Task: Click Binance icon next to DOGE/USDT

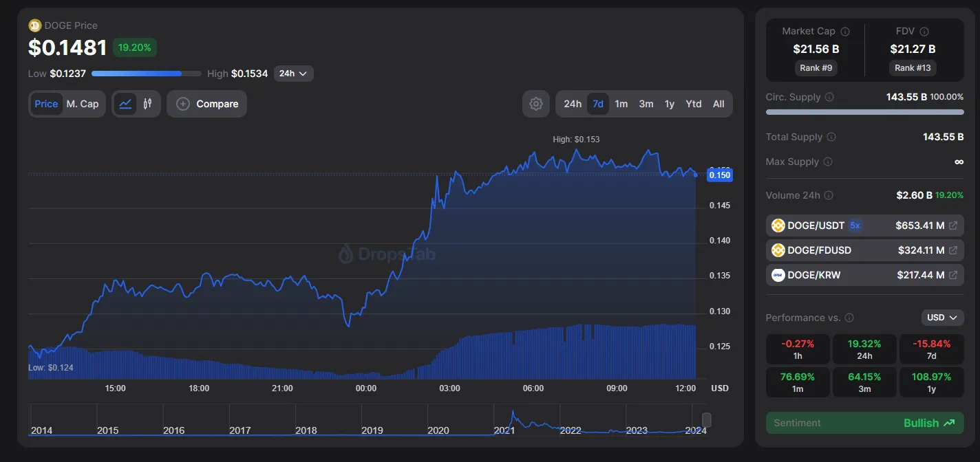Action: [x=778, y=225]
